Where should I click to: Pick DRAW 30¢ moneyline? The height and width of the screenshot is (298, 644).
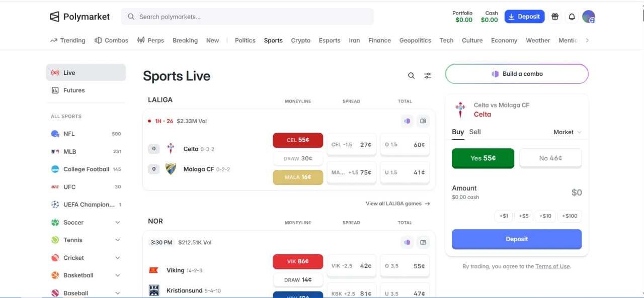click(298, 158)
